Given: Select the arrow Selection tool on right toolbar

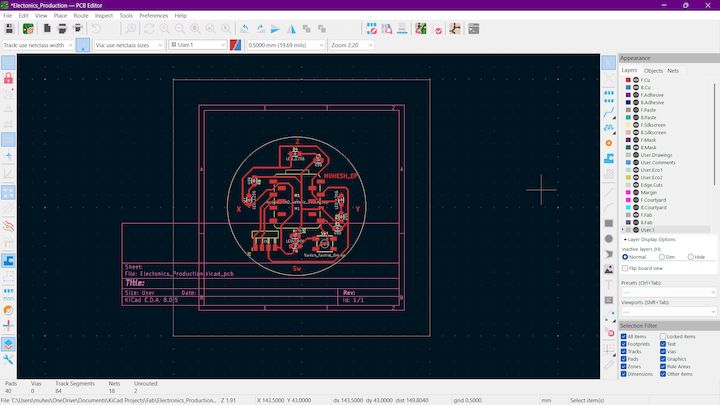Looking at the screenshot, I should pyautogui.click(x=609, y=62).
